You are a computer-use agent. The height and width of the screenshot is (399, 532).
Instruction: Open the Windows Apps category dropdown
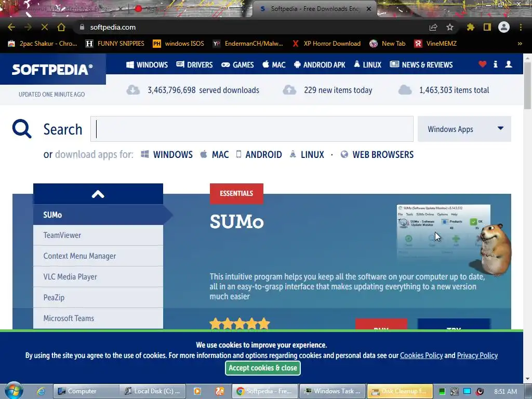point(464,129)
